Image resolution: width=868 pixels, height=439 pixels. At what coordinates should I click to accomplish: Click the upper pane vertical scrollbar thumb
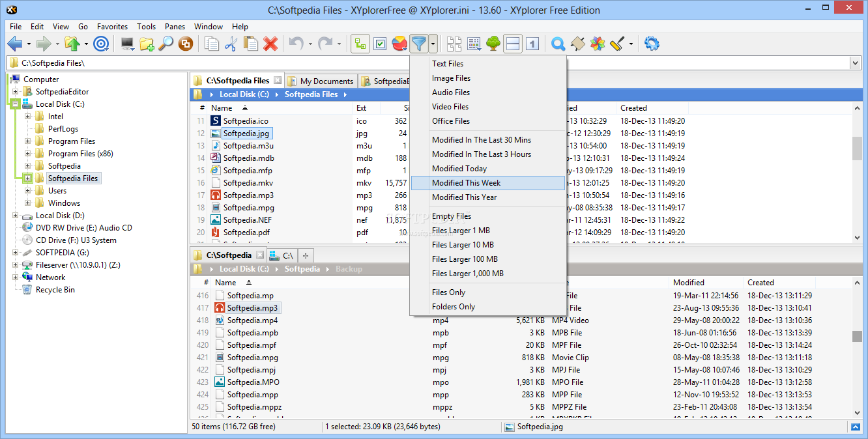[x=857, y=148]
